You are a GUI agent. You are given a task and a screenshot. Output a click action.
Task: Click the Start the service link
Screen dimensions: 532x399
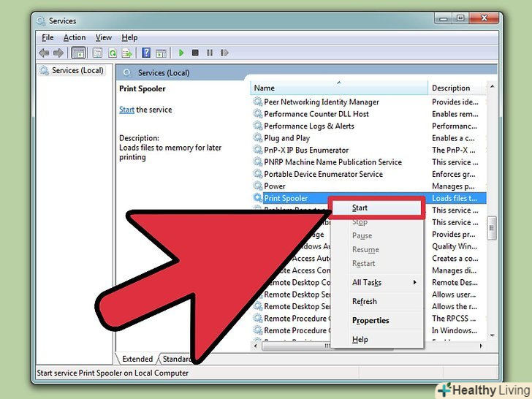pos(126,110)
